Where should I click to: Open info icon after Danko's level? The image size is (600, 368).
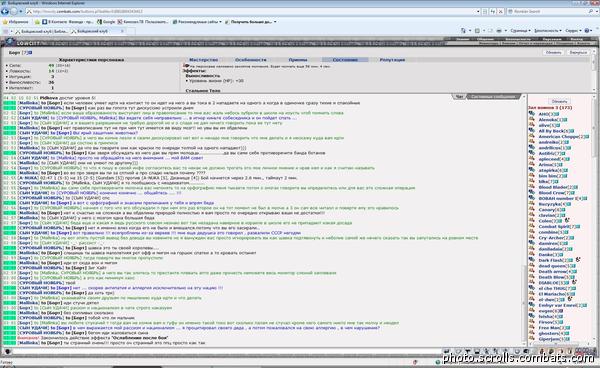[561, 255]
